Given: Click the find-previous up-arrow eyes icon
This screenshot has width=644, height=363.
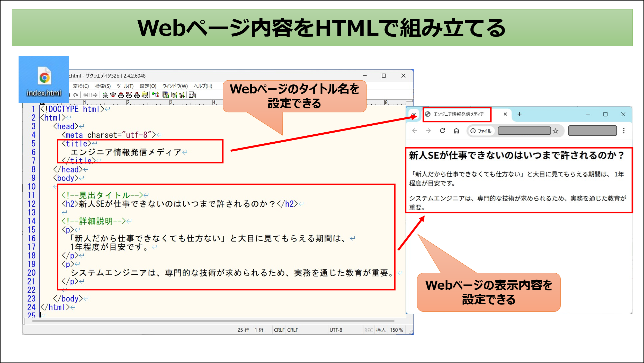Looking at the screenshot, I should pyautogui.click(x=121, y=95).
